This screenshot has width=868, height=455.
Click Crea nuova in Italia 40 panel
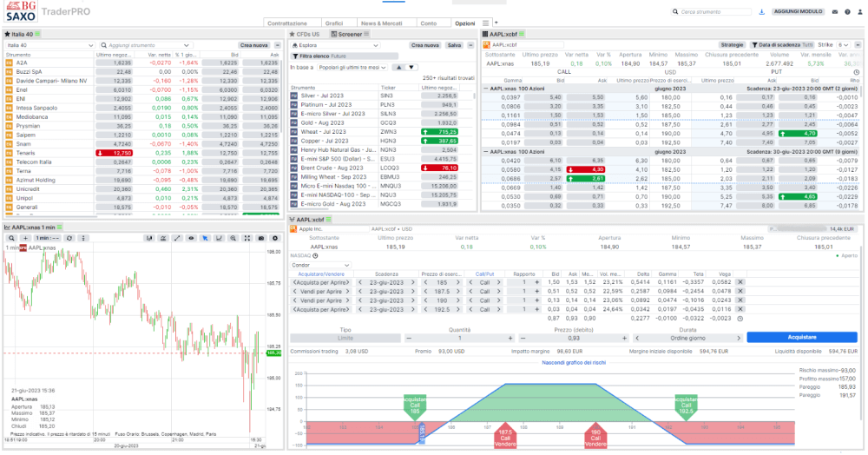pyautogui.click(x=254, y=45)
